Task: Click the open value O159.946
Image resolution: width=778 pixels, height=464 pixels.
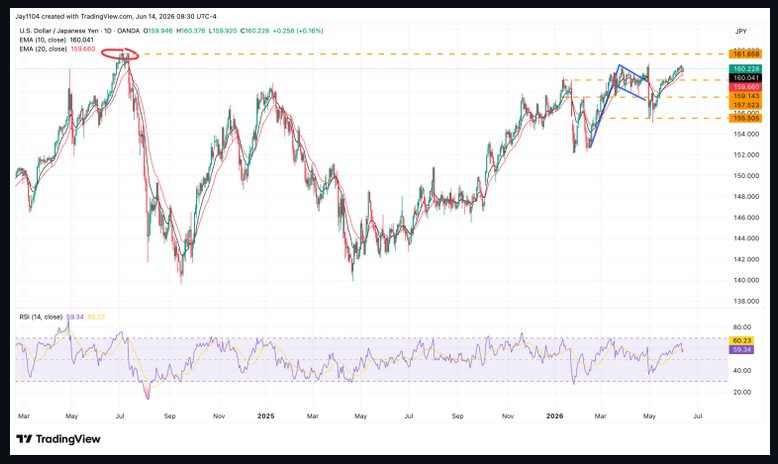Action: coord(158,31)
